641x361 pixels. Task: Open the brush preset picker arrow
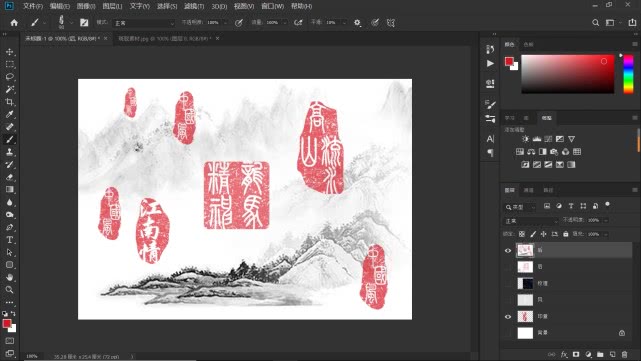(x=71, y=23)
